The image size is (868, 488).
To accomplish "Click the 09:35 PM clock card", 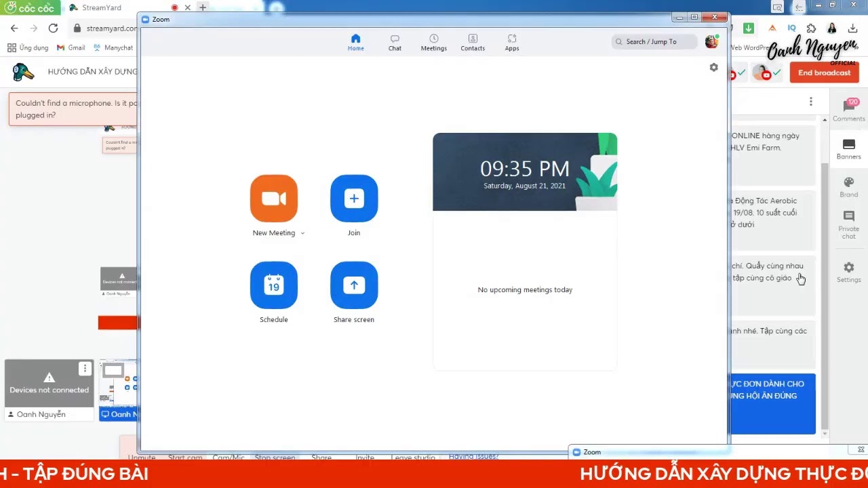I will (x=525, y=172).
